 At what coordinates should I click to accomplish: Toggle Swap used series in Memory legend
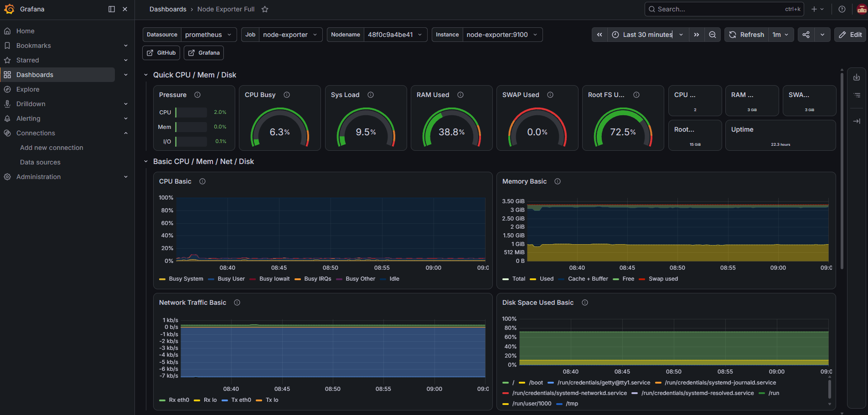pos(663,279)
